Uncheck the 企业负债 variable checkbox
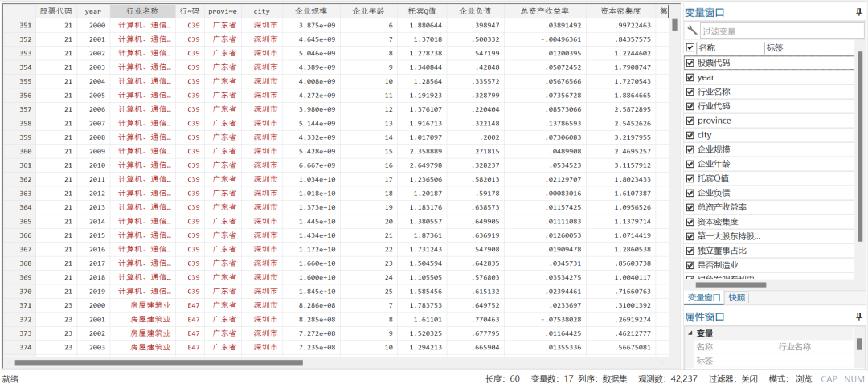The height and width of the screenshot is (384, 868). pyautogui.click(x=690, y=193)
